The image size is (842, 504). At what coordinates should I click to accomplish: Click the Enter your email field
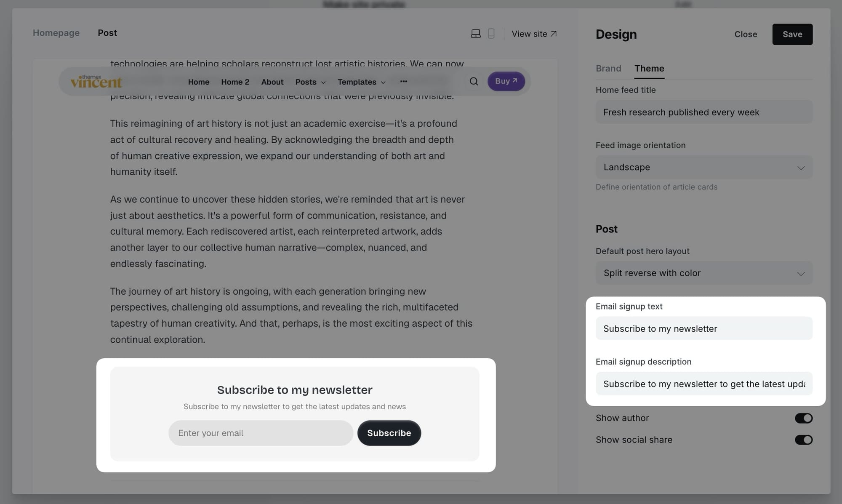click(x=261, y=433)
